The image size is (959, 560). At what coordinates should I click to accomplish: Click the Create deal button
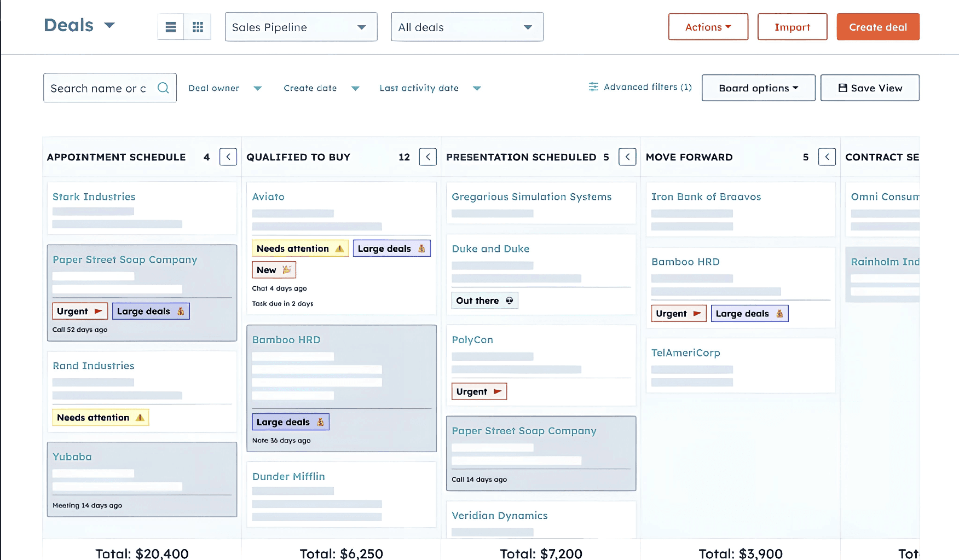tap(878, 27)
